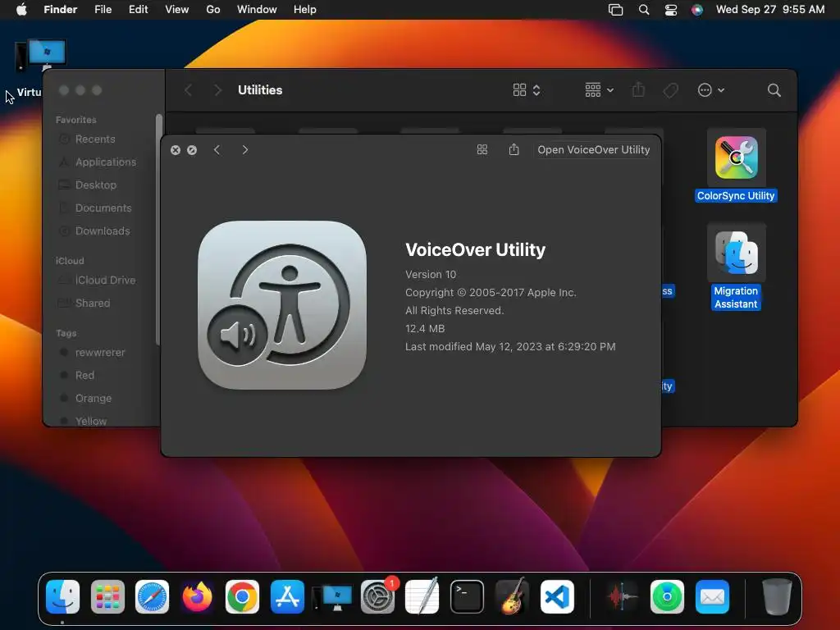Open Voice Memos from the Dock
The height and width of the screenshot is (630, 840).
click(x=622, y=596)
